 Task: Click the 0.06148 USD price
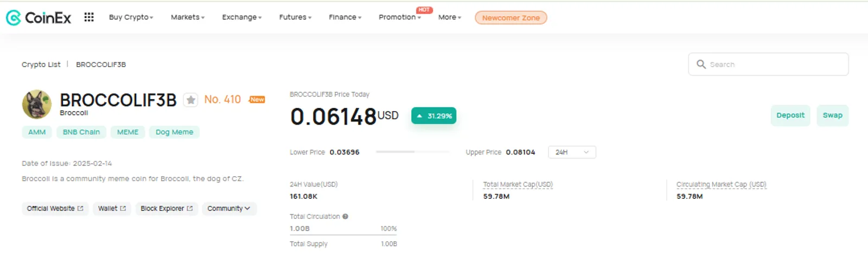344,117
